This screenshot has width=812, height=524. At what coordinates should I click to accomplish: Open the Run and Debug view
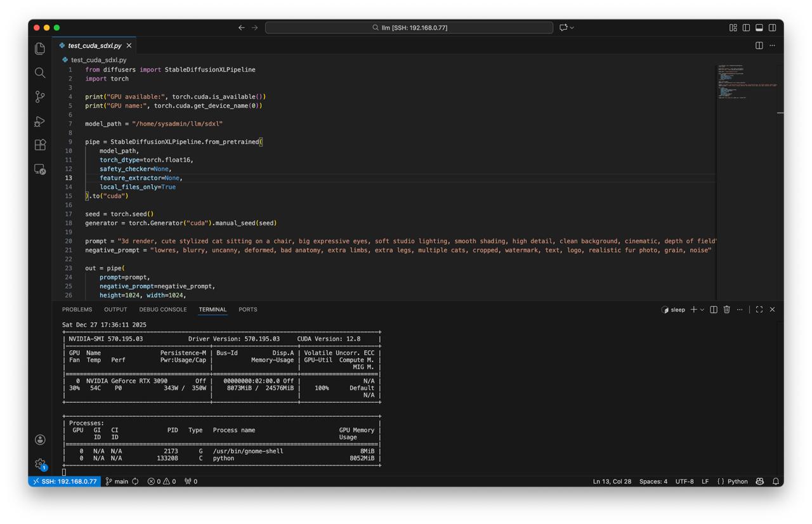tap(40, 121)
